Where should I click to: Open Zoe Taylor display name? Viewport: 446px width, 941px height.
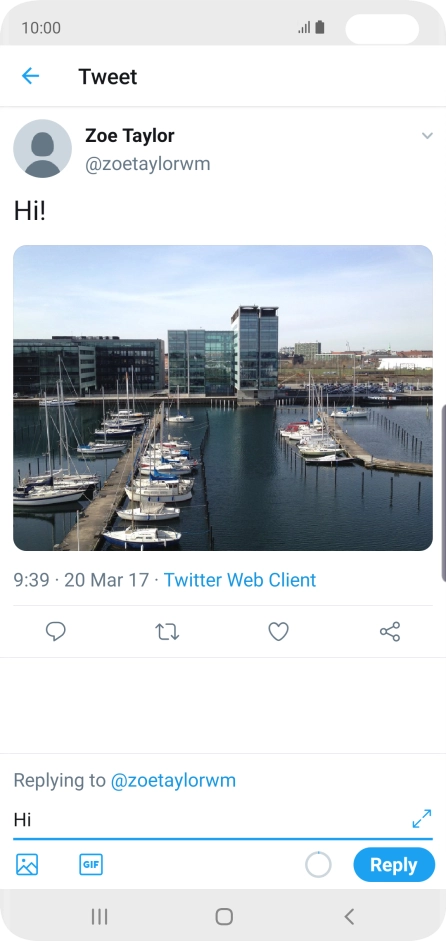[x=130, y=136]
